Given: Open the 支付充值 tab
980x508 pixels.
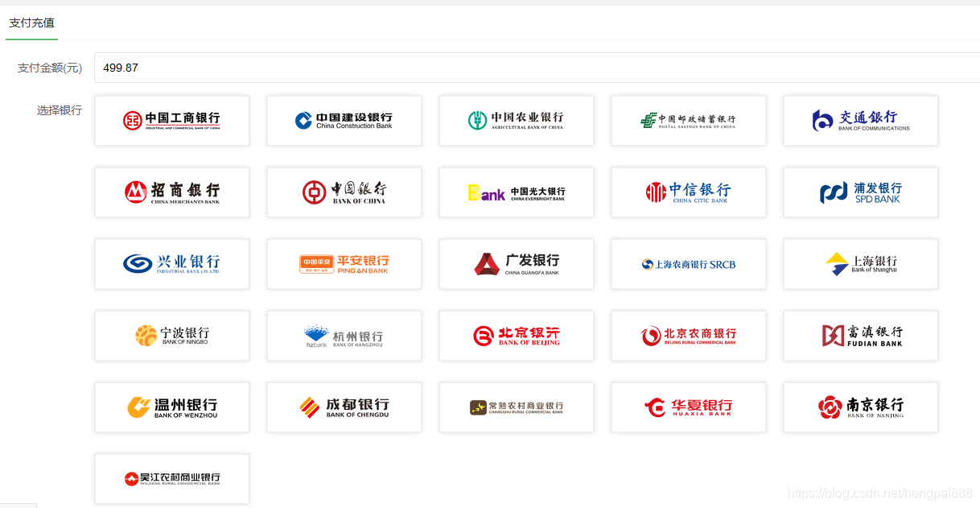Looking at the screenshot, I should (31, 23).
